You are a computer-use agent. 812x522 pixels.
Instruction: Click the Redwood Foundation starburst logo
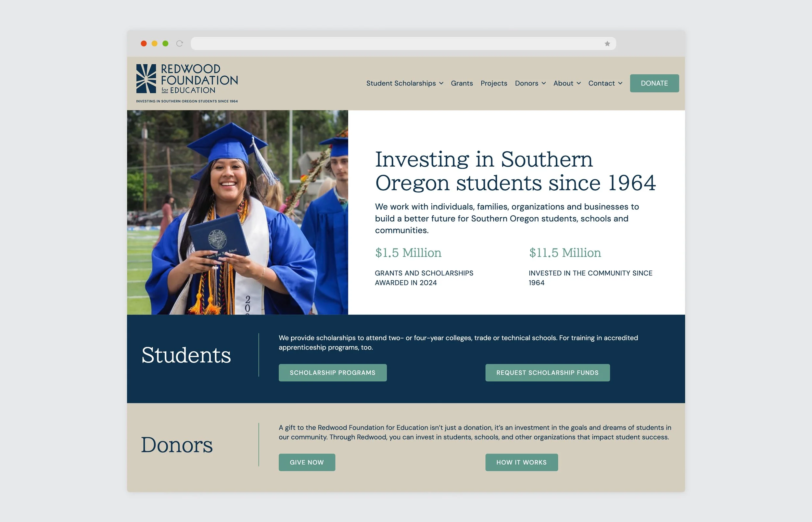click(x=146, y=79)
